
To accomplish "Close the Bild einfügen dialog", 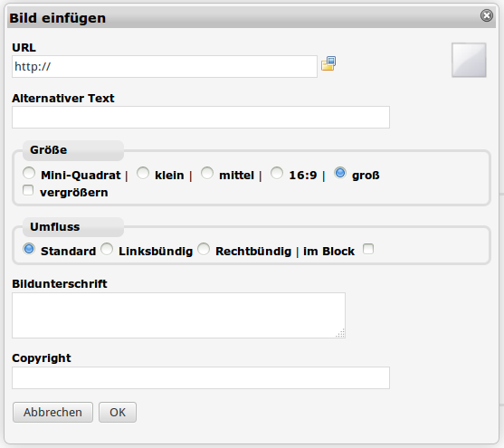I will (x=487, y=15).
